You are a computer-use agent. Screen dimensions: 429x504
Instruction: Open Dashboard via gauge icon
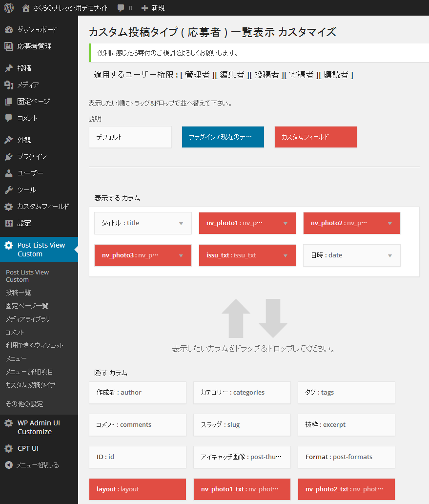click(x=9, y=30)
